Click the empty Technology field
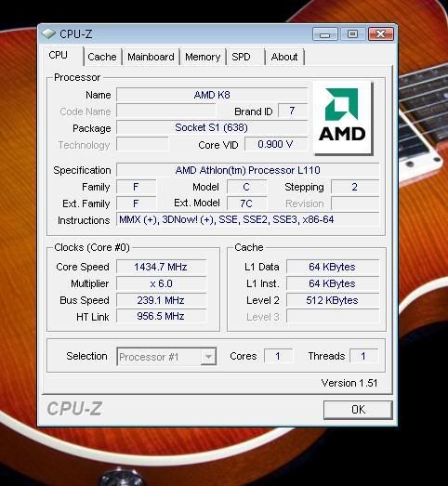This screenshot has height=486, width=448. pos(142,144)
